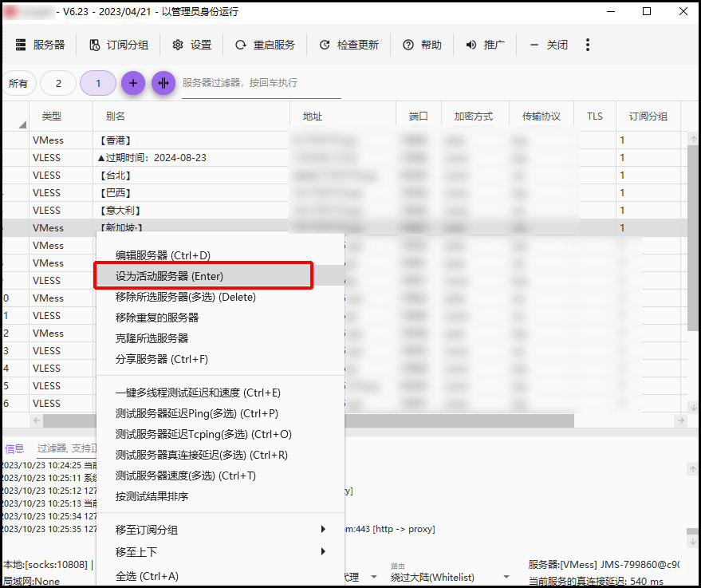This screenshot has height=588, width=701.
Task: Open the 服务器 toolbar menu
Action: (40, 45)
